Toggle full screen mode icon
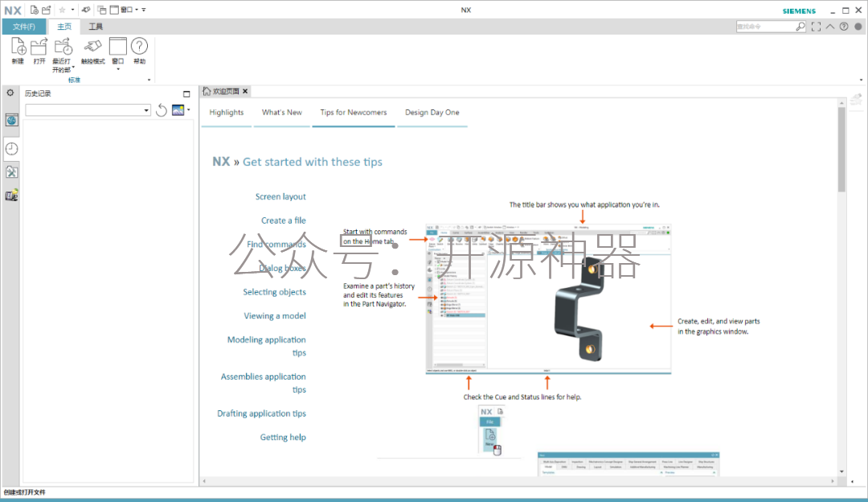 coord(816,27)
